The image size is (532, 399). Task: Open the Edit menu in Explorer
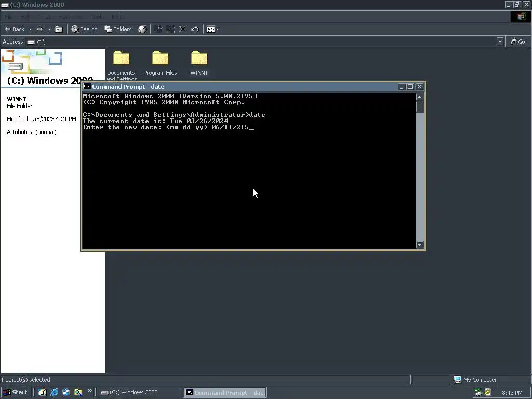coord(26,17)
